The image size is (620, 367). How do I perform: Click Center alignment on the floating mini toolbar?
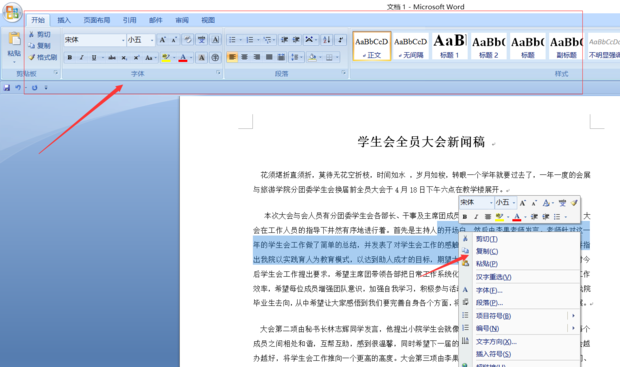click(488, 217)
